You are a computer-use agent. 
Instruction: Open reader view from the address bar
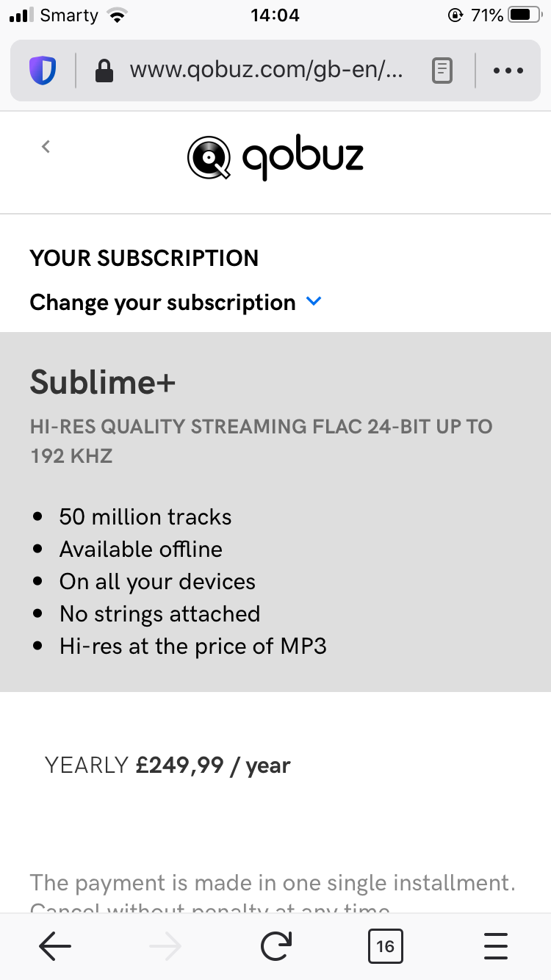(442, 71)
